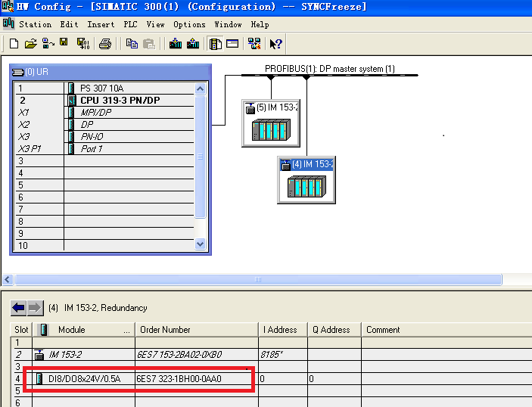This screenshot has height=407, width=532.
Task: Click the horizontal scrollbar left arrow
Action: (x=8, y=279)
